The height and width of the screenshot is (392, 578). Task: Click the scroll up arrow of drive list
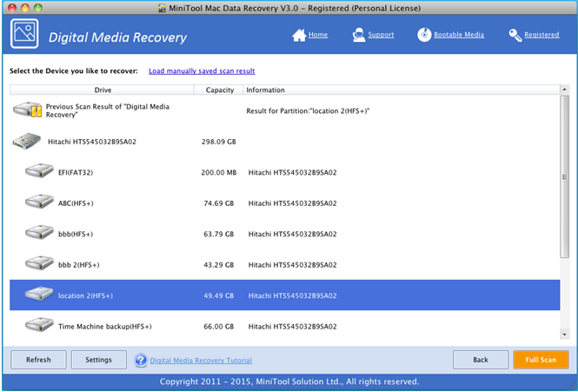pos(564,90)
